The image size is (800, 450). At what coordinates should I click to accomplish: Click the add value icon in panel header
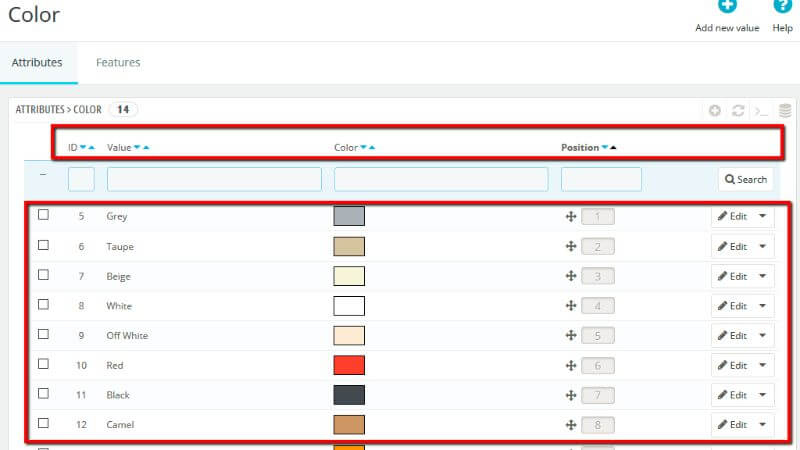715,110
